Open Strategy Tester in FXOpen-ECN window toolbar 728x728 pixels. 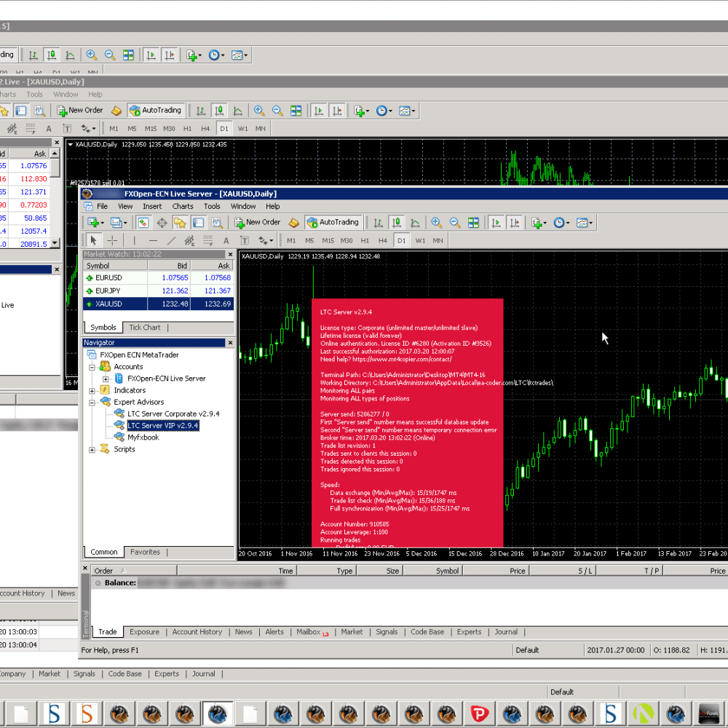point(217,223)
